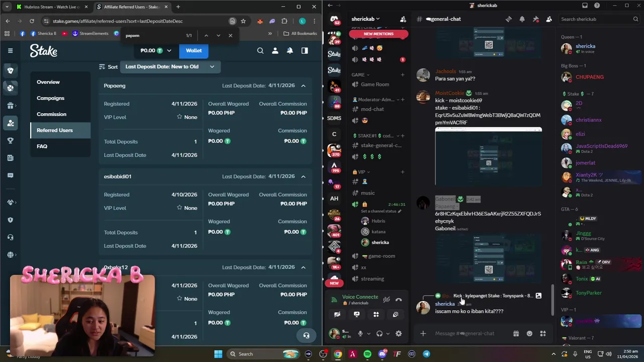Viewport: 644px width, 362px height.
Task: Open the Game Room voice channel
Action: click(375, 84)
